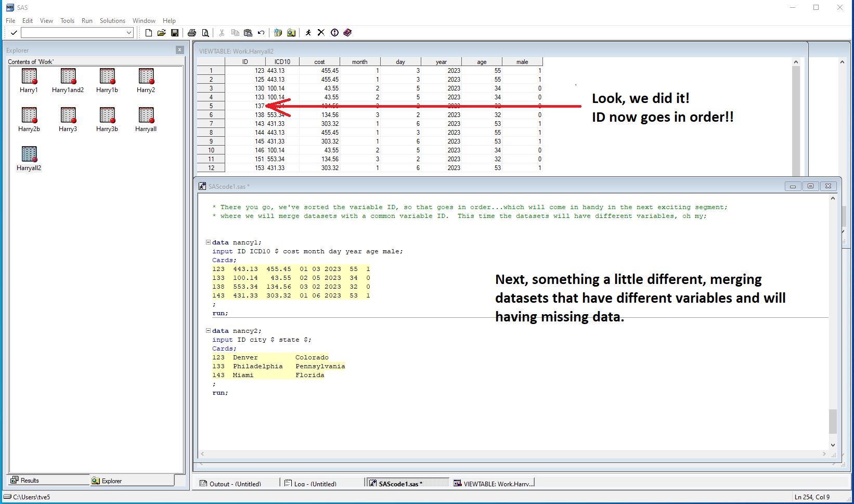Screen dimensions: 854x504
Task: Click the command bar checkmark button
Action: [14, 33]
